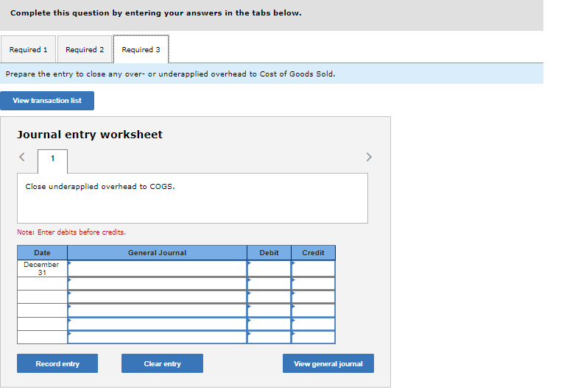Go to previous journal entry arrow
This screenshot has height=392, width=564.
point(22,157)
